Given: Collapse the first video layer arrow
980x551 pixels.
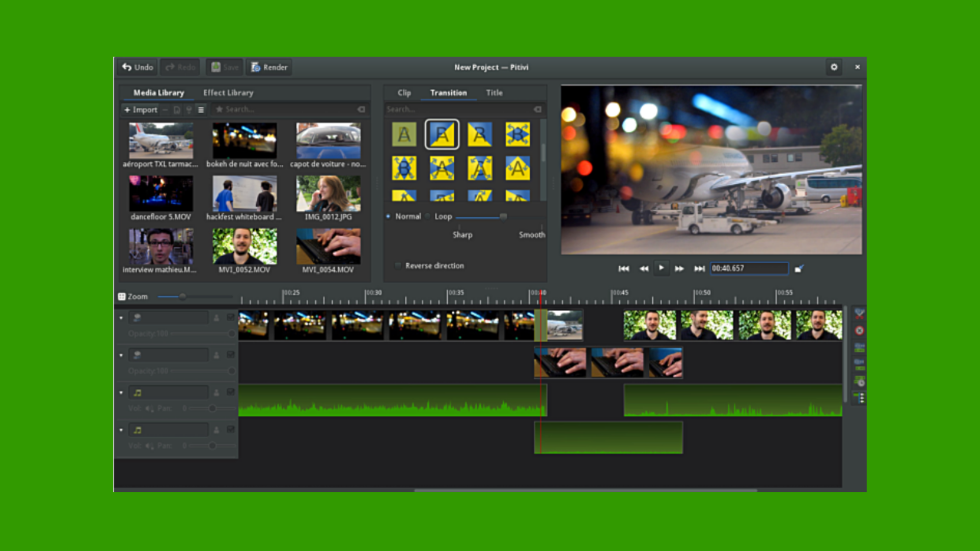Looking at the screenshot, I should point(121,318).
